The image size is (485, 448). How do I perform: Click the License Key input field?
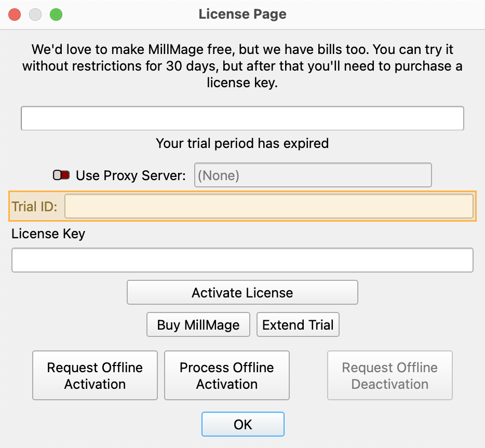coord(242,260)
